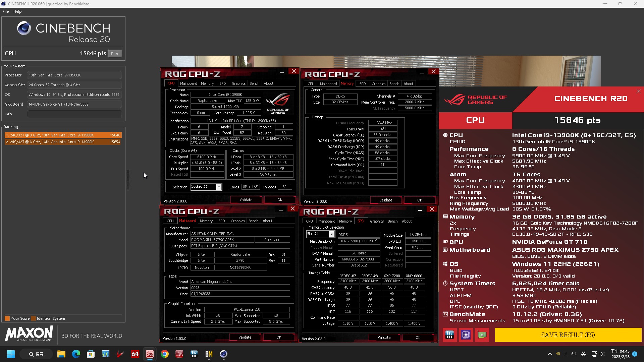
Task: Click the red swoosh taskbar icon
Action: [x=120, y=354]
